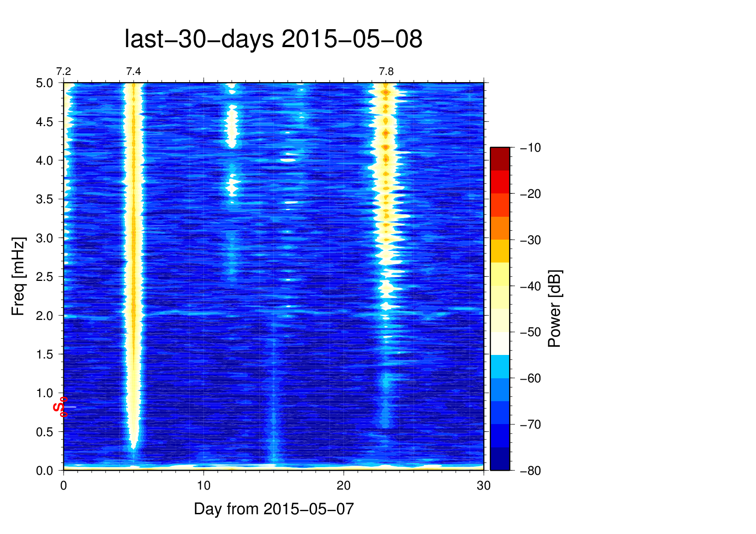This screenshot has width=756, height=534.
Task: Click the 10 tick label on day axis
Action: tap(203, 486)
